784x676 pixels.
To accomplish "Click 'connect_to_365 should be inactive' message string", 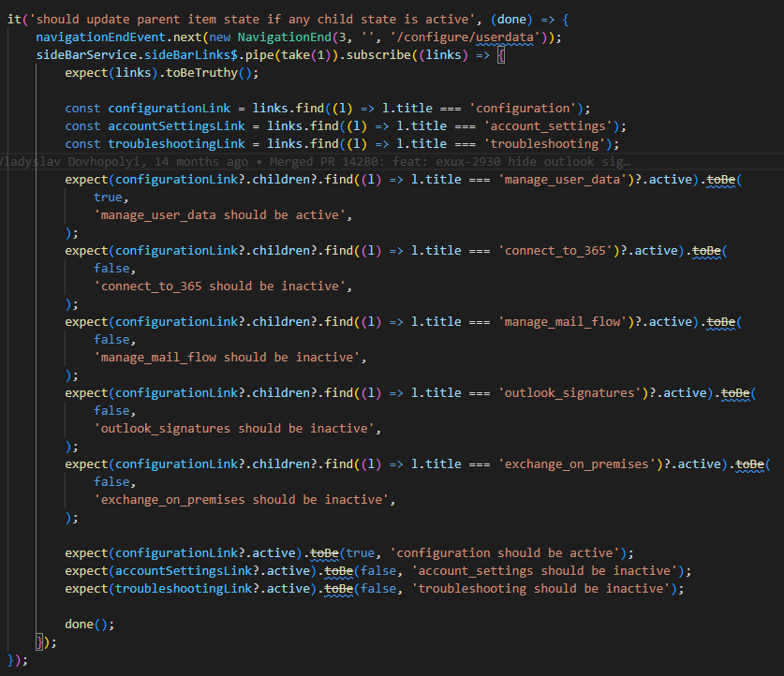I will click(219, 287).
